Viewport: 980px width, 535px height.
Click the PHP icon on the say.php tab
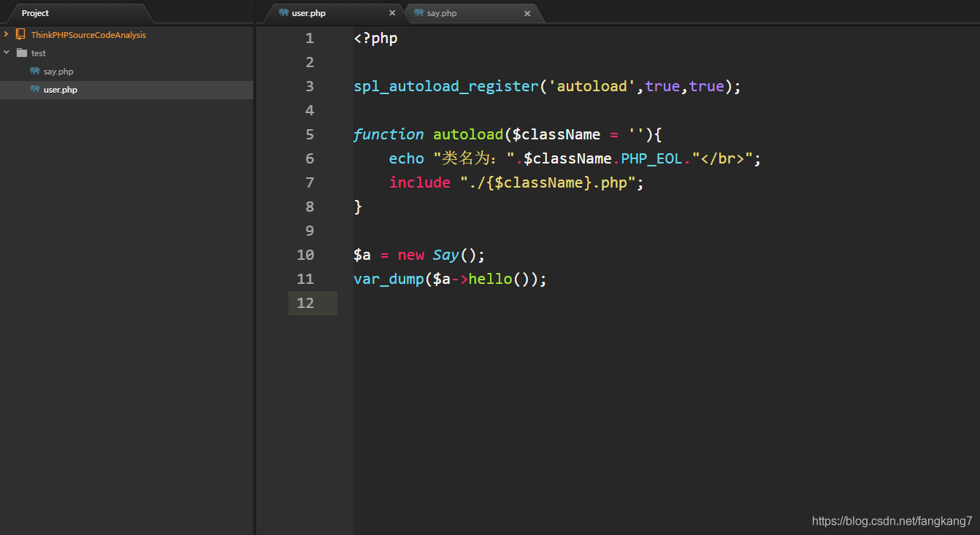click(418, 13)
